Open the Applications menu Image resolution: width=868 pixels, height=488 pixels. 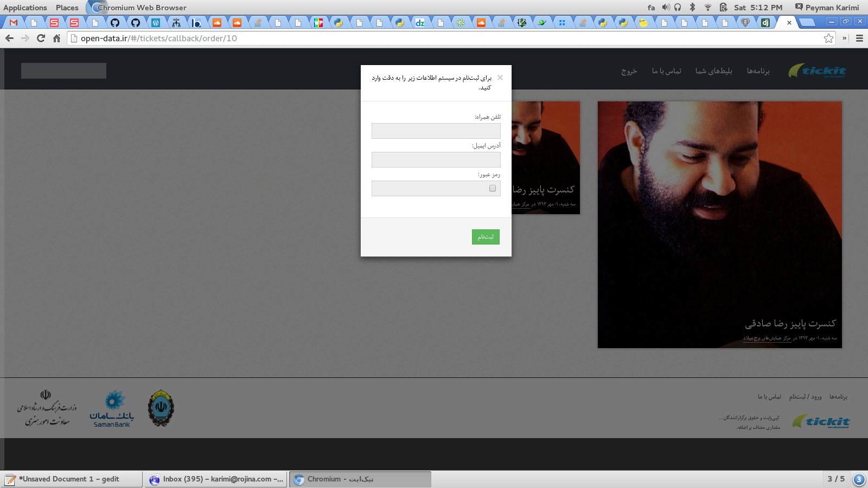[25, 8]
